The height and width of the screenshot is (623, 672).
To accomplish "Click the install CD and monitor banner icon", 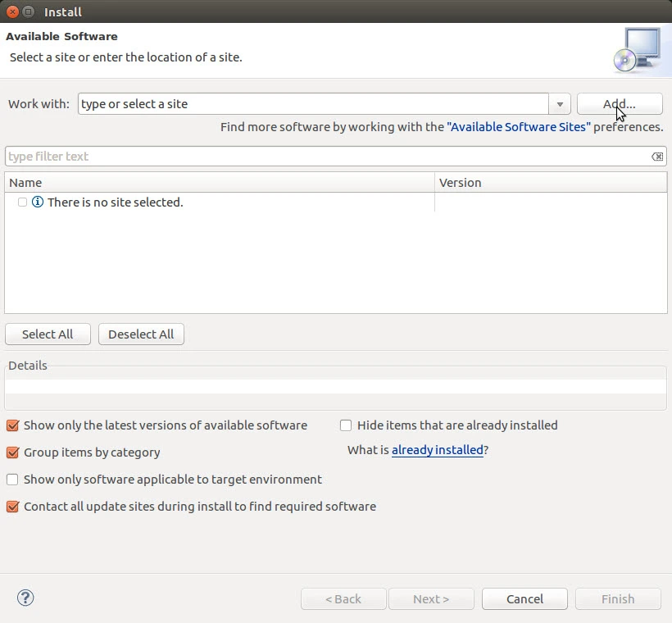I will tap(636, 50).
